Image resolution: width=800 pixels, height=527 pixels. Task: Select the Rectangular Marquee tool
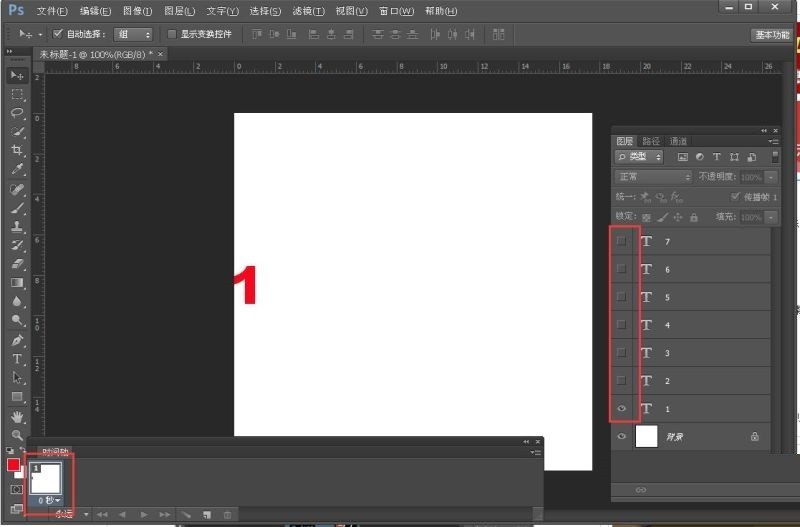[17, 94]
